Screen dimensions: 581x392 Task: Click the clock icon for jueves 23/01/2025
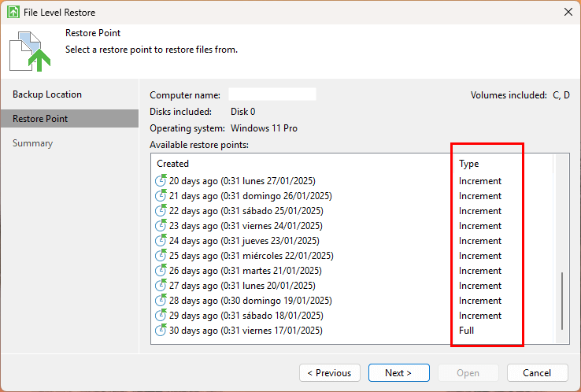pos(161,241)
